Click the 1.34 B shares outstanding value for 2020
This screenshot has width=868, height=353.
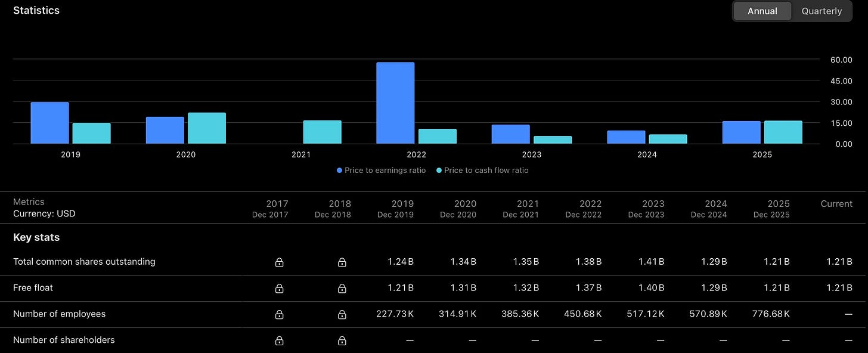click(x=463, y=262)
